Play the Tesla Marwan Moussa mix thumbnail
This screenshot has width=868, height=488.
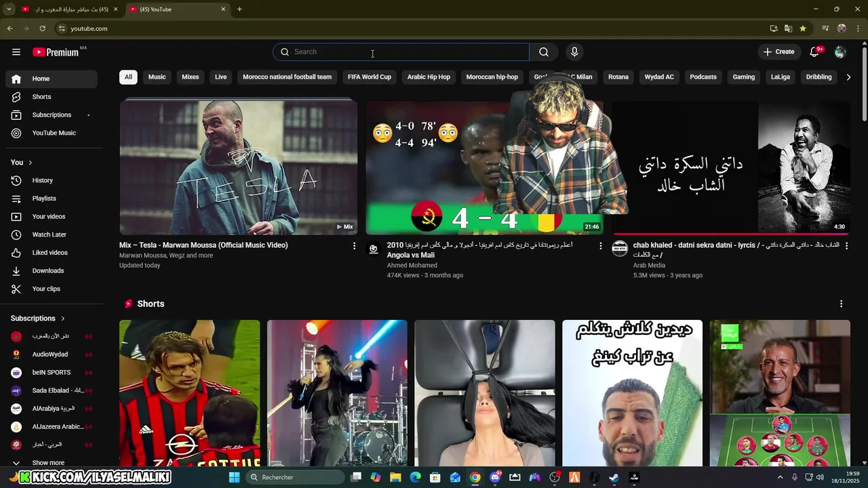(x=239, y=167)
